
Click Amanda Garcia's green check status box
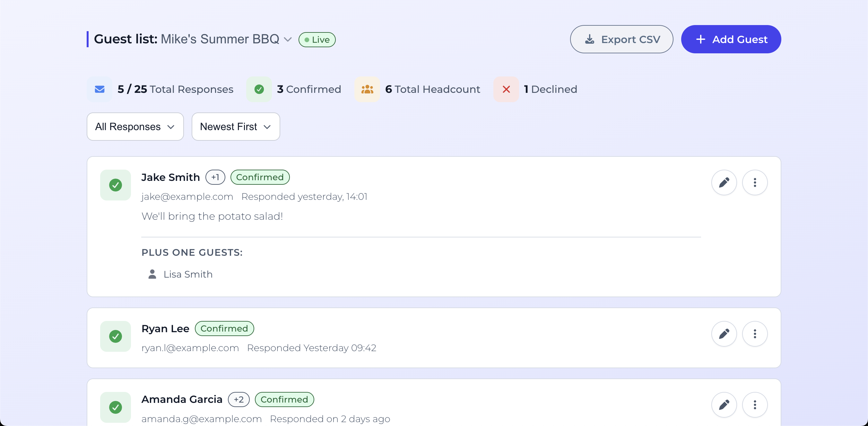(x=116, y=407)
